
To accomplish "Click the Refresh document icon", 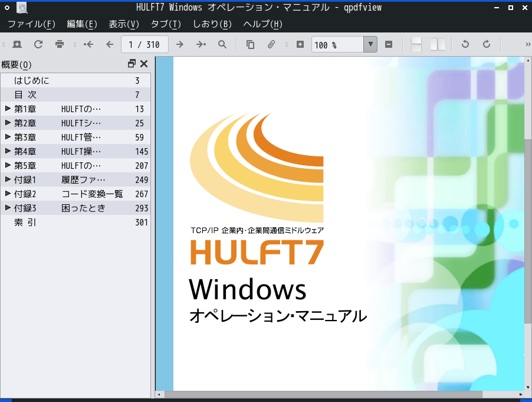I will click(38, 44).
